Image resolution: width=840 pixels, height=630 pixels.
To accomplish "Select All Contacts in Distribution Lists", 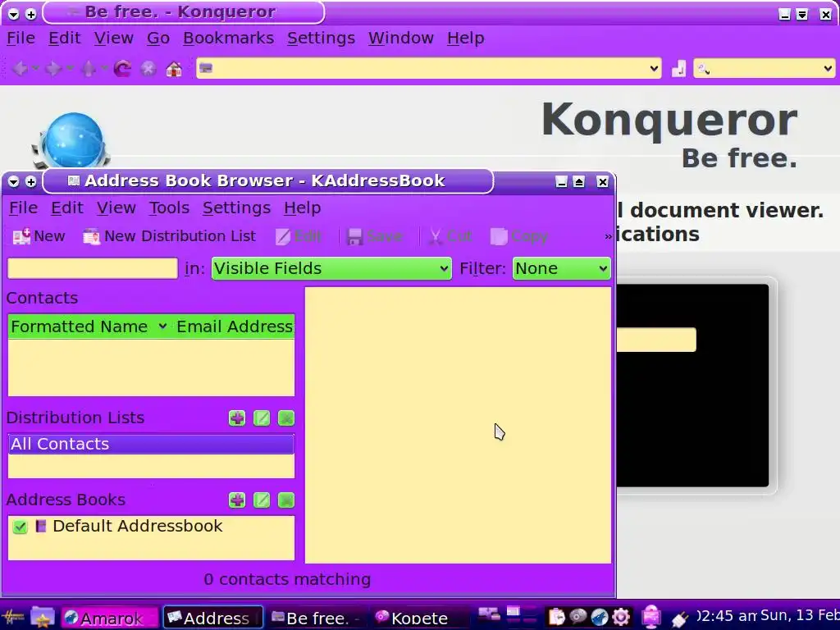I will 151,444.
